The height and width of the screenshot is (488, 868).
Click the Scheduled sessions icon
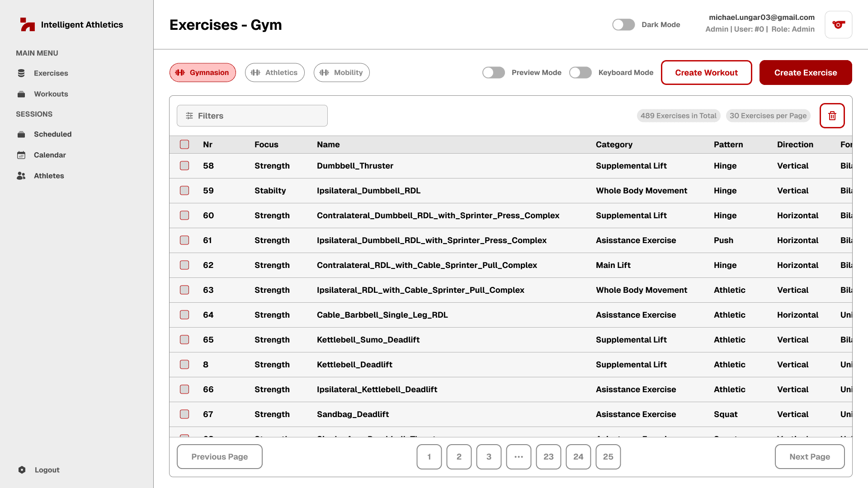point(21,134)
